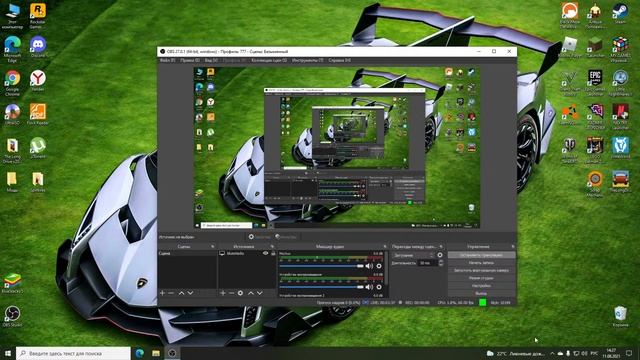The height and width of the screenshot is (360, 640).
Task: Open uTorrent desktop shortcut
Action: click(38, 148)
